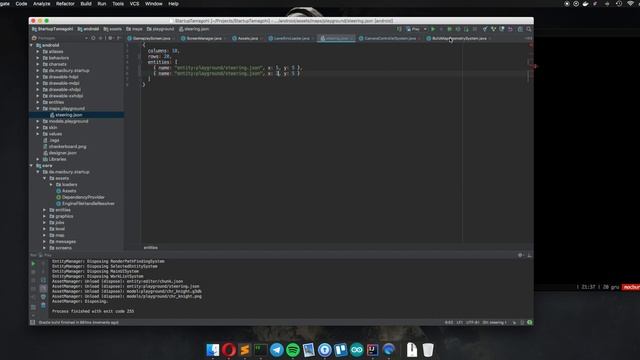Switch to ScreenManager.java tab
The image size is (640, 360).
pos(204,38)
